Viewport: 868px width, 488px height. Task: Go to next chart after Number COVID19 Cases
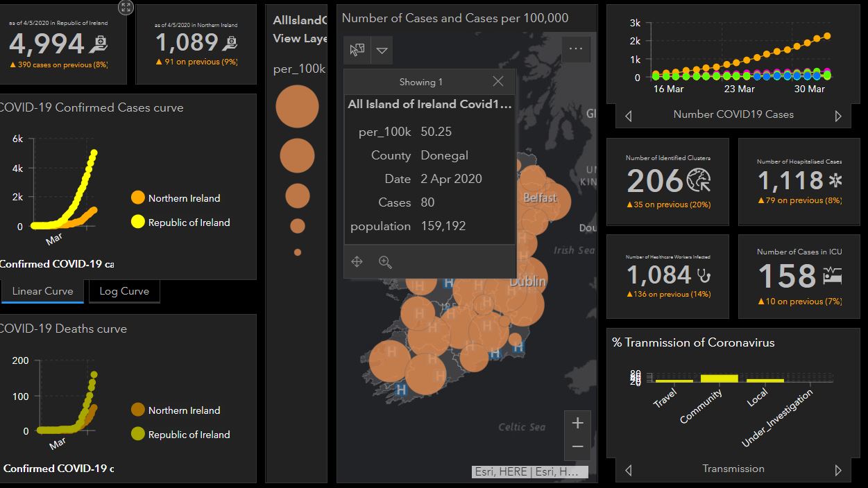[x=838, y=116]
